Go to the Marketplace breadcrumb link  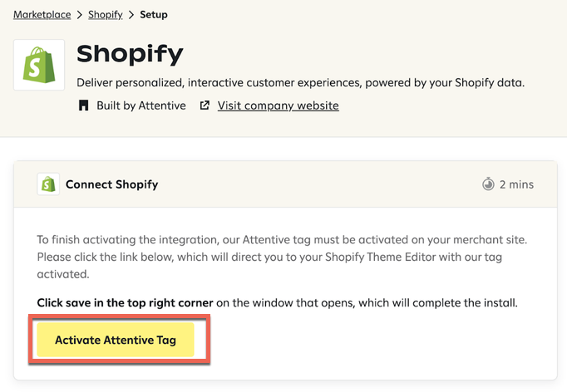click(x=41, y=15)
